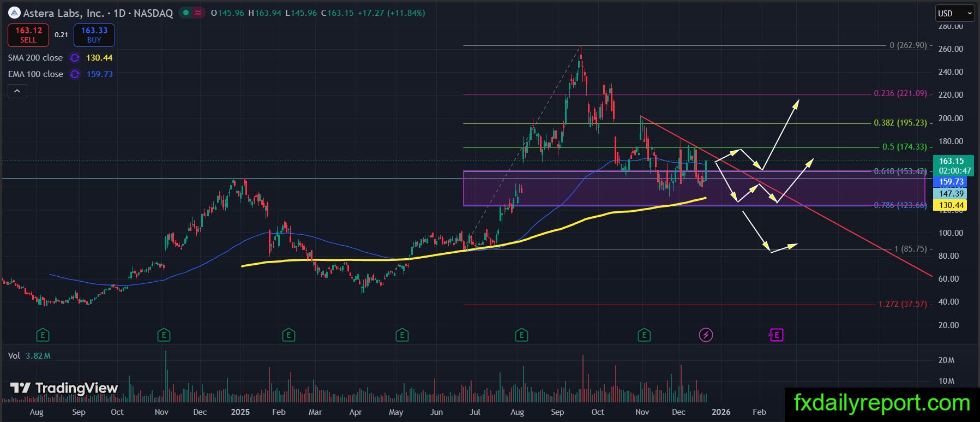The width and height of the screenshot is (980, 422).
Task: Click the open price value O145.96
Action: (x=227, y=13)
